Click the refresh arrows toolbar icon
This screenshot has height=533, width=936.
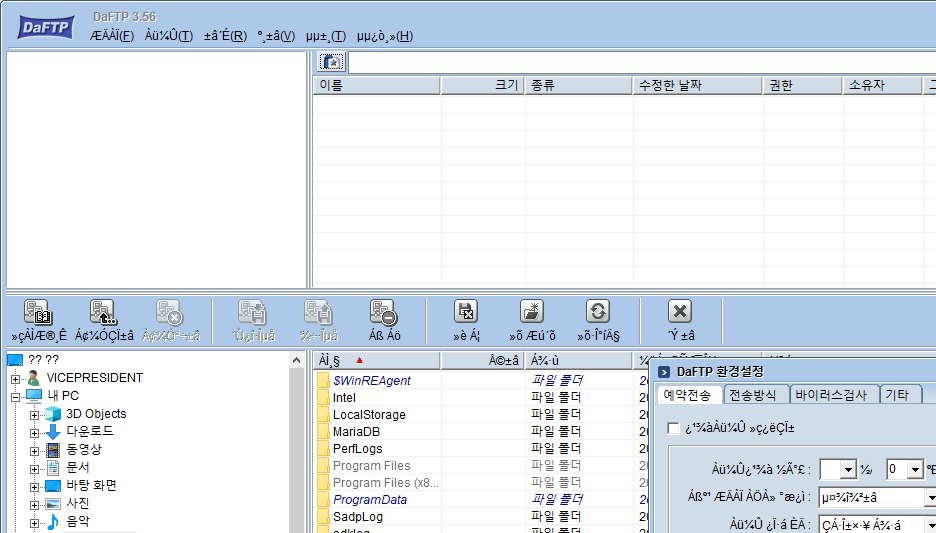coord(598,312)
